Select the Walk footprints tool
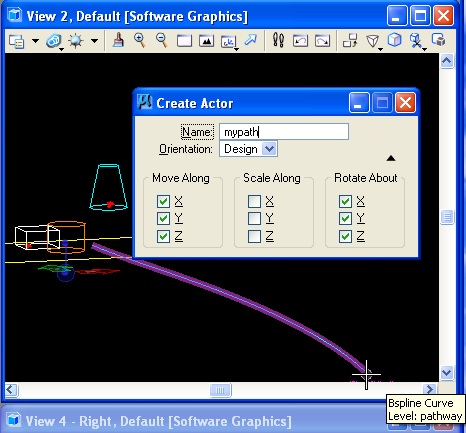 coord(278,41)
